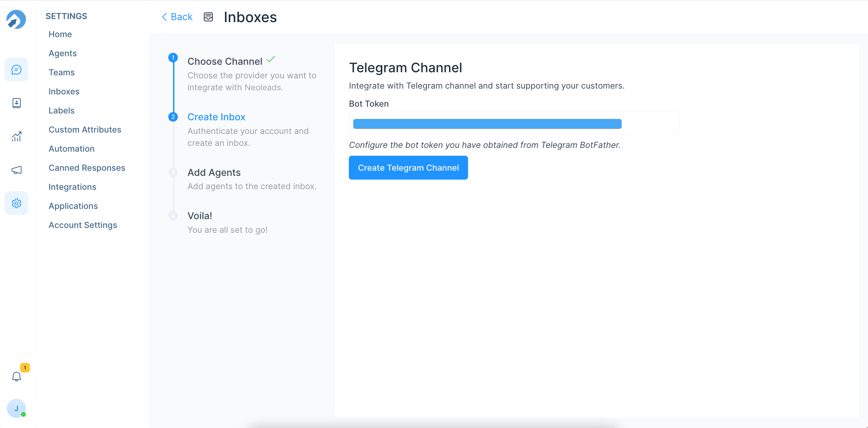This screenshot has width=868, height=428.
Task: Open Agents settings menu item
Action: 63,53
